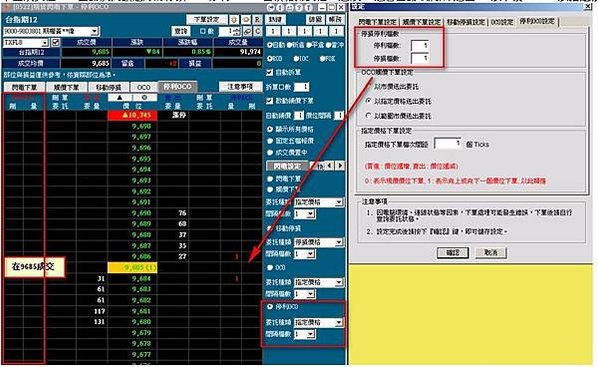Click the up-triangle icon above price column

119,98
